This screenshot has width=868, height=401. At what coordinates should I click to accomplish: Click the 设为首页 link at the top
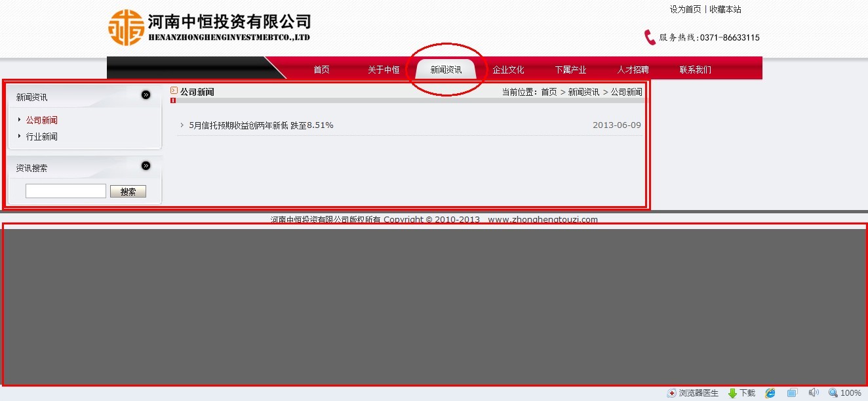pos(685,9)
